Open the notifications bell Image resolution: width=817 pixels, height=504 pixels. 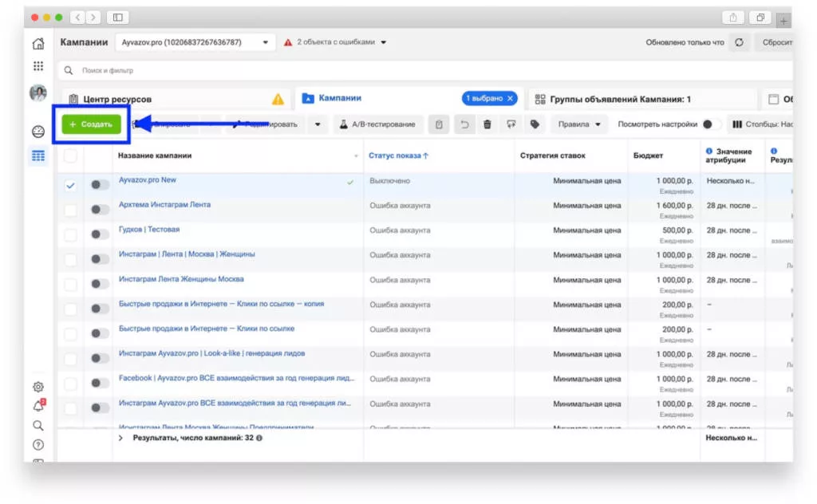tap(38, 406)
